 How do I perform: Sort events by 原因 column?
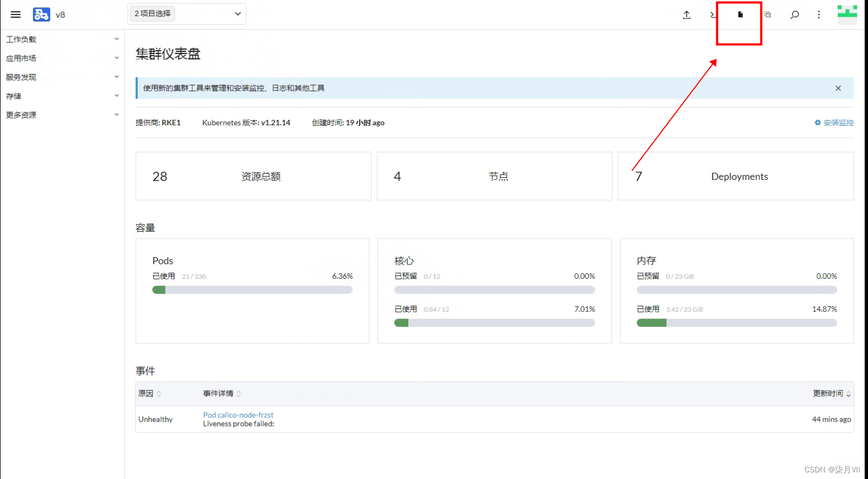coord(150,393)
